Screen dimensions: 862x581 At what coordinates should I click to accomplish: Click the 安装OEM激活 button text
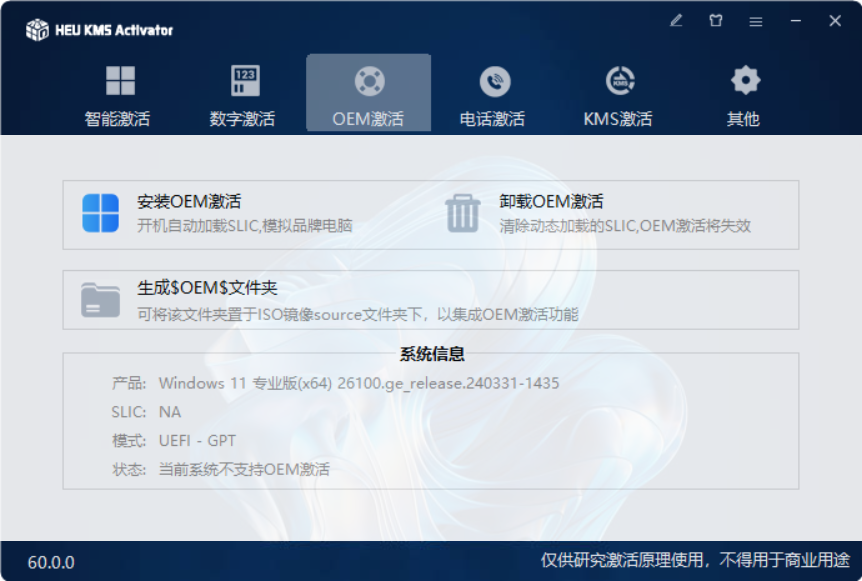(189, 202)
